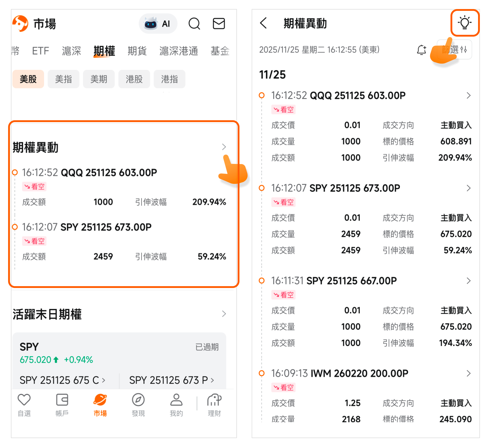Open the 自選 heart watchlist tab
The image size is (488, 448).
(x=24, y=405)
